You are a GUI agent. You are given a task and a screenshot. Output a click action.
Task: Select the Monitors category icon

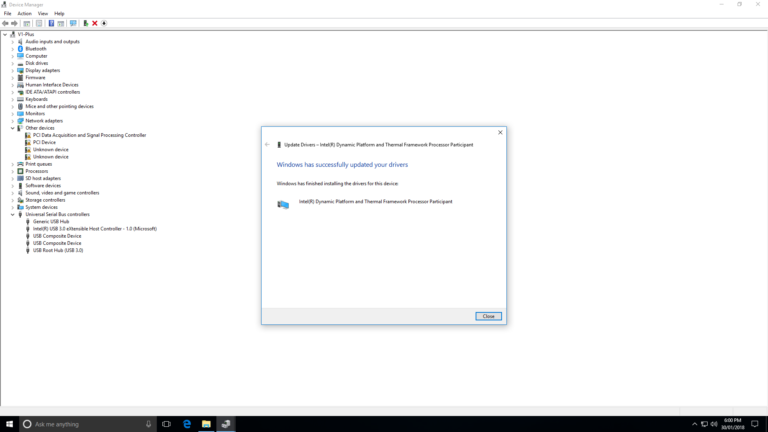pyautogui.click(x=20, y=114)
